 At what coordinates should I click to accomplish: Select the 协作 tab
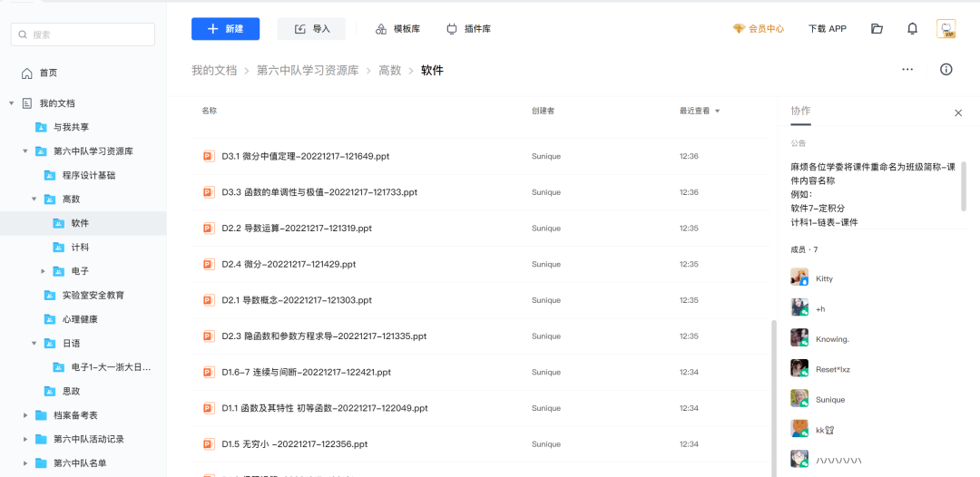click(800, 111)
